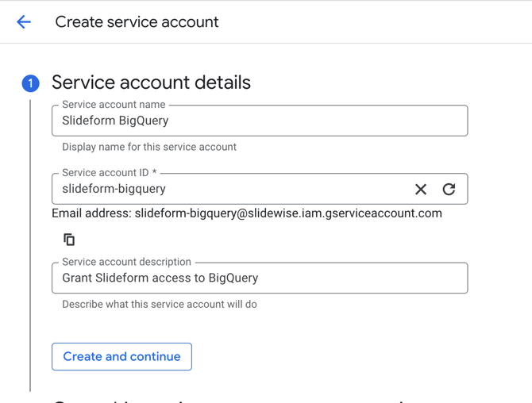Clear the Service account ID field
The image size is (532, 403).
(421, 189)
